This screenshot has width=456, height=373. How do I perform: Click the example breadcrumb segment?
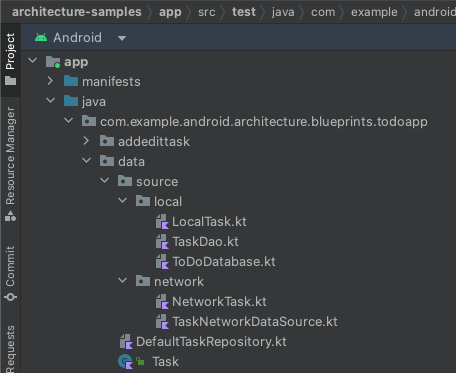tap(374, 12)
